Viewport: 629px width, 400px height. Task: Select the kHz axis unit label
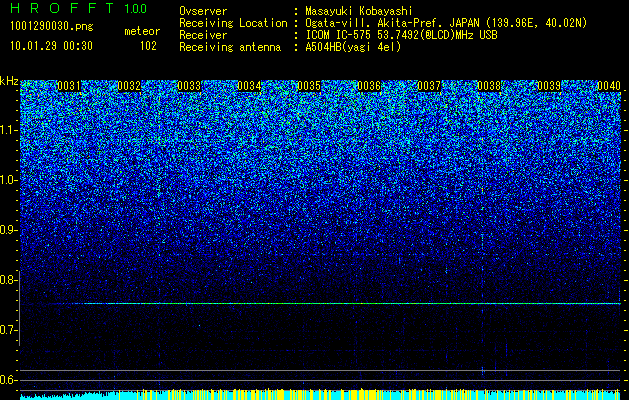coord(9,81)
